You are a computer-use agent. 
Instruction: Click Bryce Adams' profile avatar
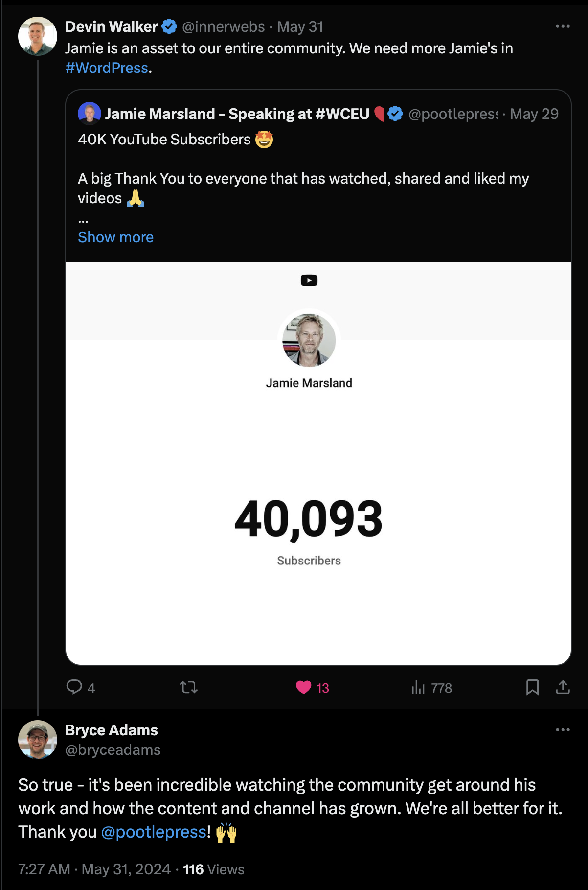(38, 740)
